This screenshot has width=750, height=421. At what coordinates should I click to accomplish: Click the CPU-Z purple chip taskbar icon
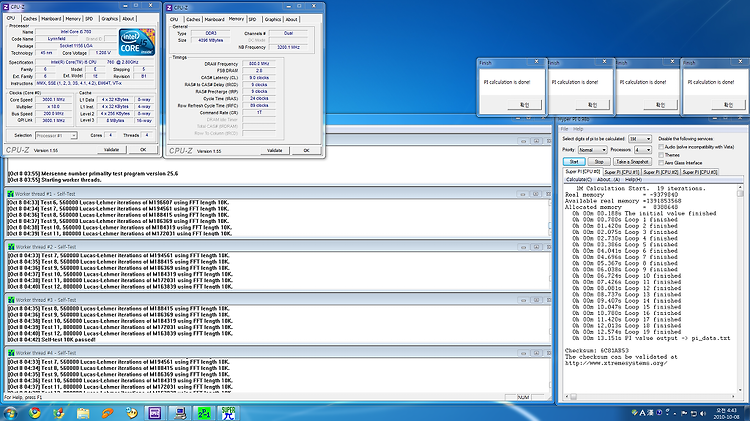tap(155, 413)
